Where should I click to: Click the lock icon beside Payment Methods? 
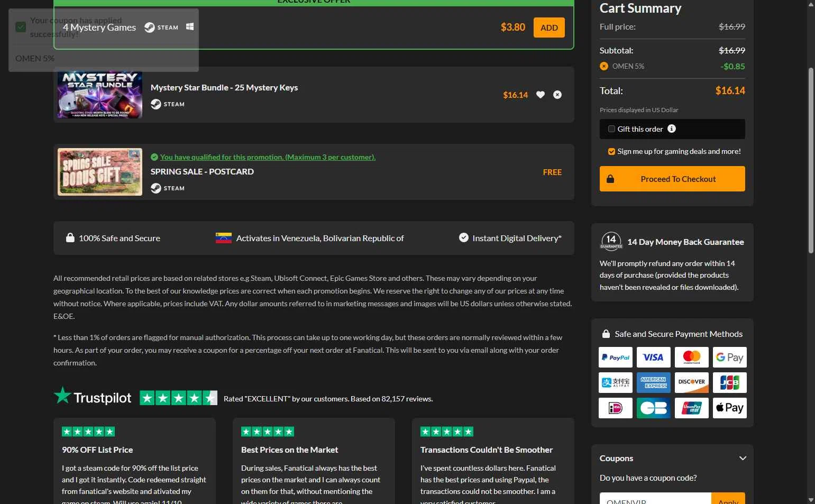[x=606, y=334]
